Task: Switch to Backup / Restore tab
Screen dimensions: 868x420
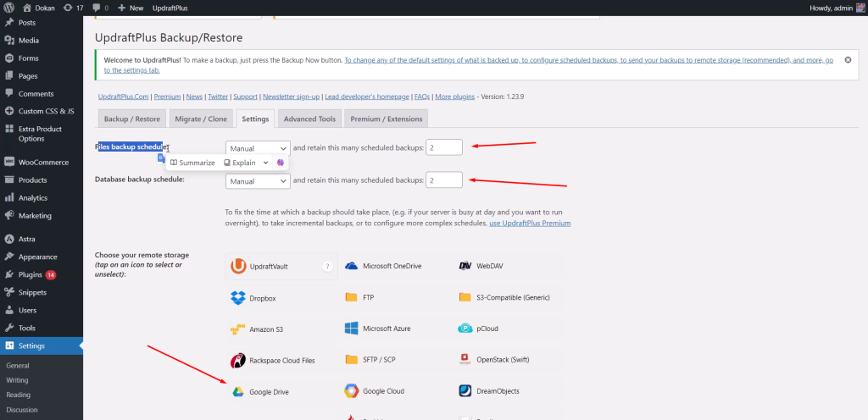Action: (x=131, y=119)
